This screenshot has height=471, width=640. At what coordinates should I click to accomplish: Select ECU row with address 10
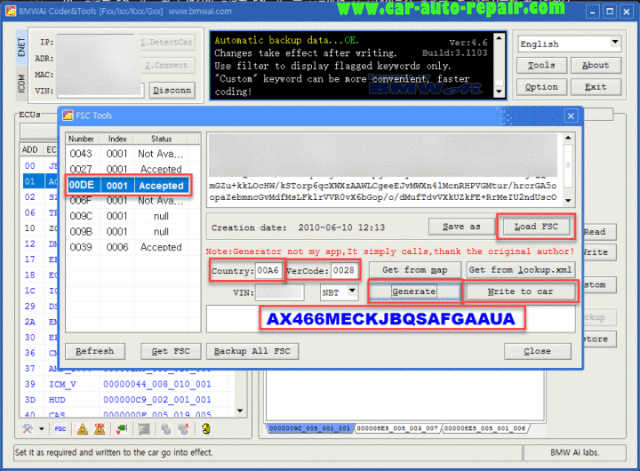40,228
